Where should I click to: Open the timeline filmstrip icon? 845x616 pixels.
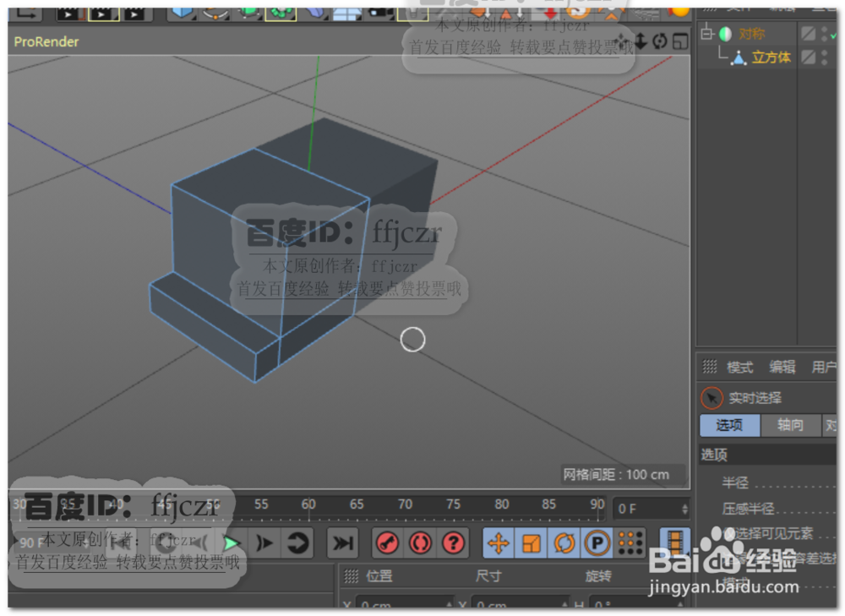[675, 542]
